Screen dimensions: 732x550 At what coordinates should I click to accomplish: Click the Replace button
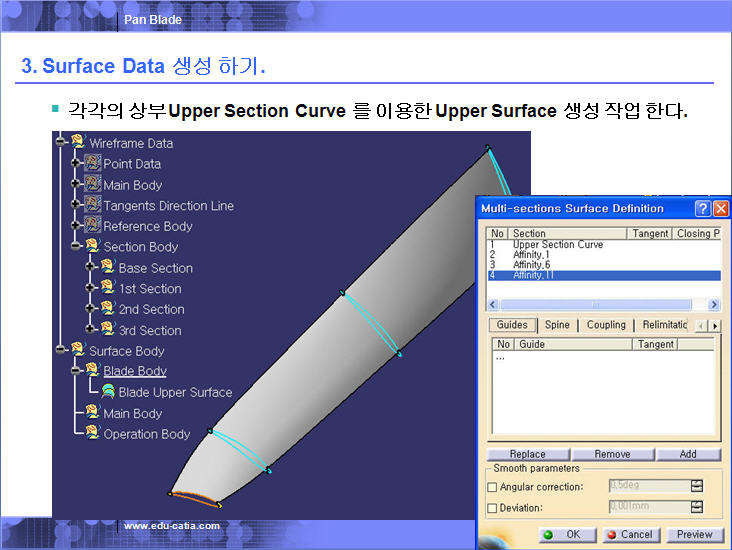point(526,454)
